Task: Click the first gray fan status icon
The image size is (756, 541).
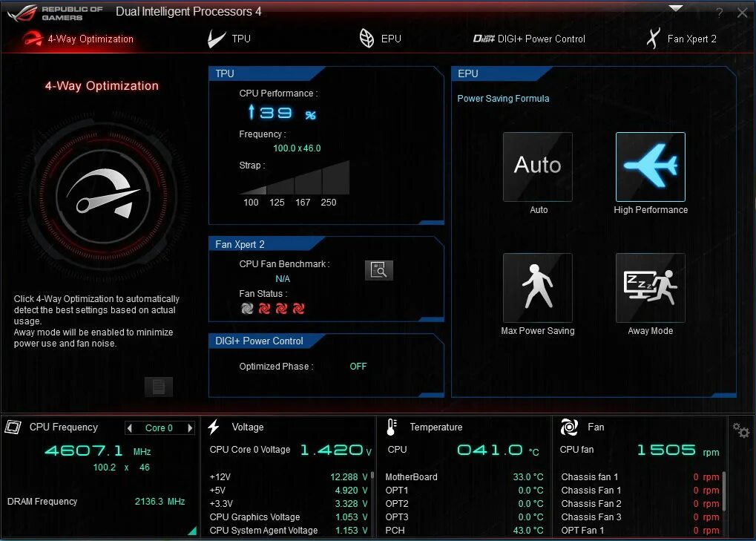Action: coord(247,308)
